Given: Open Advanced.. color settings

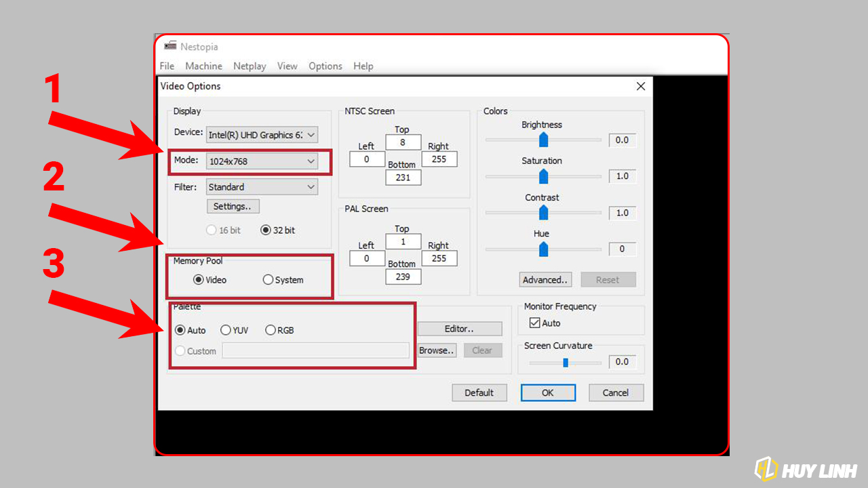Looking at the screenshot, I should [x=545, y=280].
